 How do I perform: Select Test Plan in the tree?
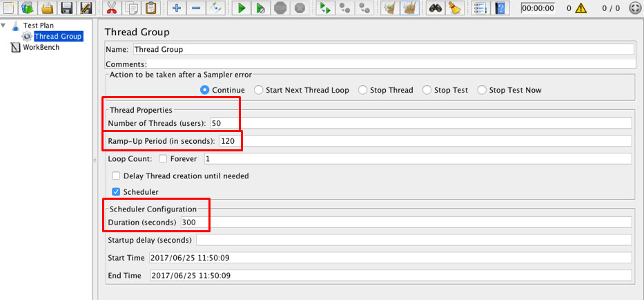point(38,26)
